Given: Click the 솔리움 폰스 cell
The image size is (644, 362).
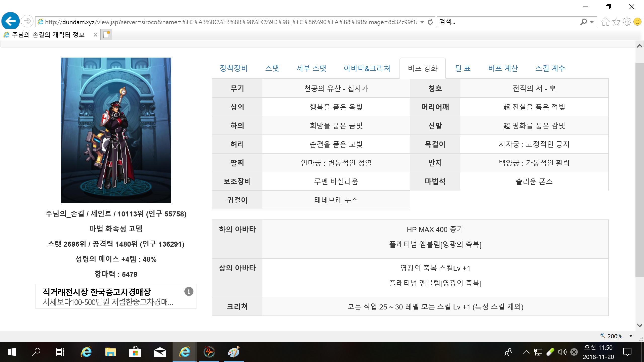Looking at the screenshot, I should (x=534, y=182).
